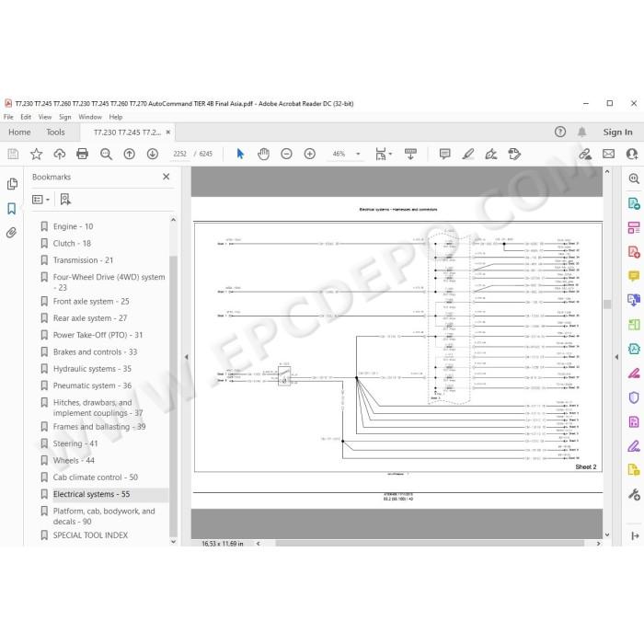Open the Window menu
Image resolution: width=644 pixels, height=644 pixels.
click(90, 117)
